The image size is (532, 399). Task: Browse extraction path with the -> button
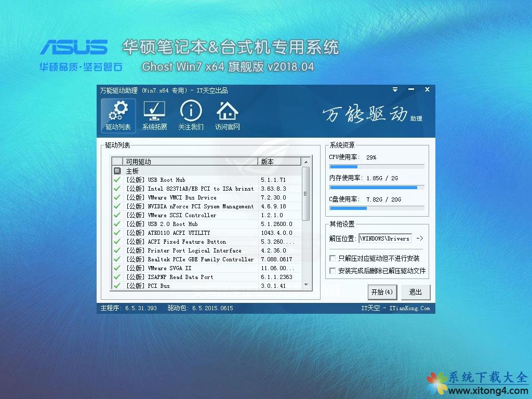[x=420, y=238]
